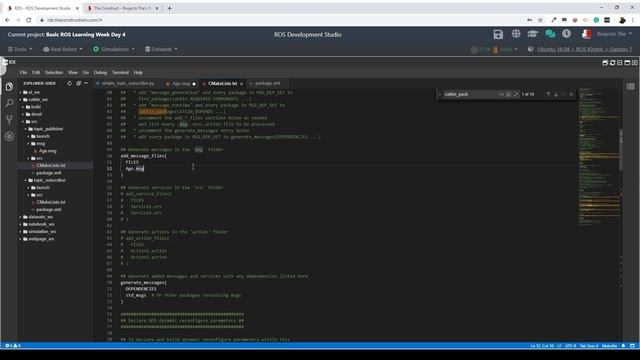This screenshot has width=640, height=360.
Task: Open Age.msg file in Explorer tree
Action: coord(48,151)
